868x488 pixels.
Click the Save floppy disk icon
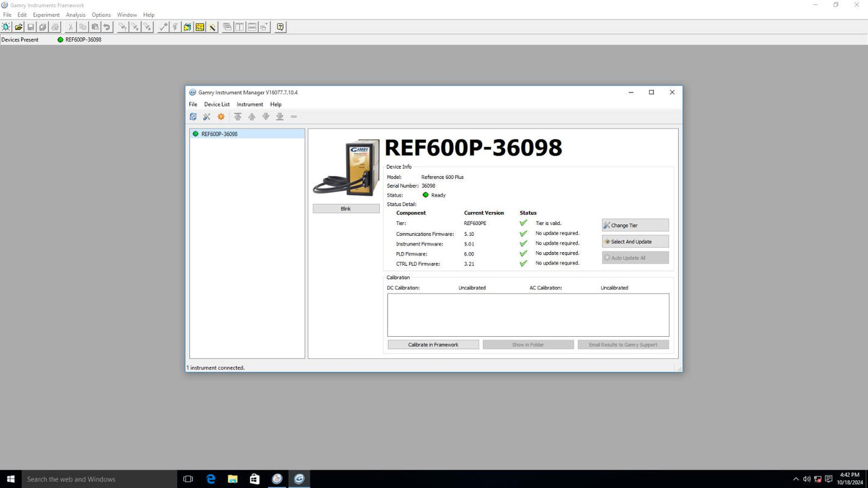pyautogui.click(x=31, y=27)
